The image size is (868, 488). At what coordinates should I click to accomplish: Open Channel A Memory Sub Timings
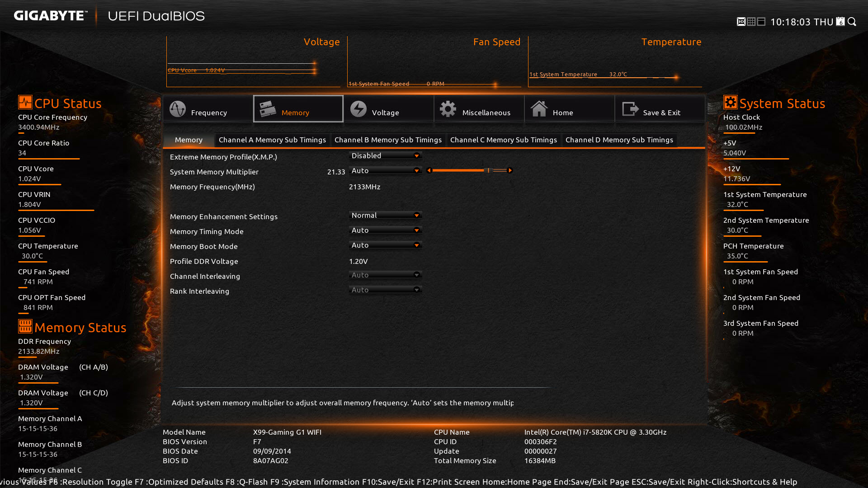272,140
